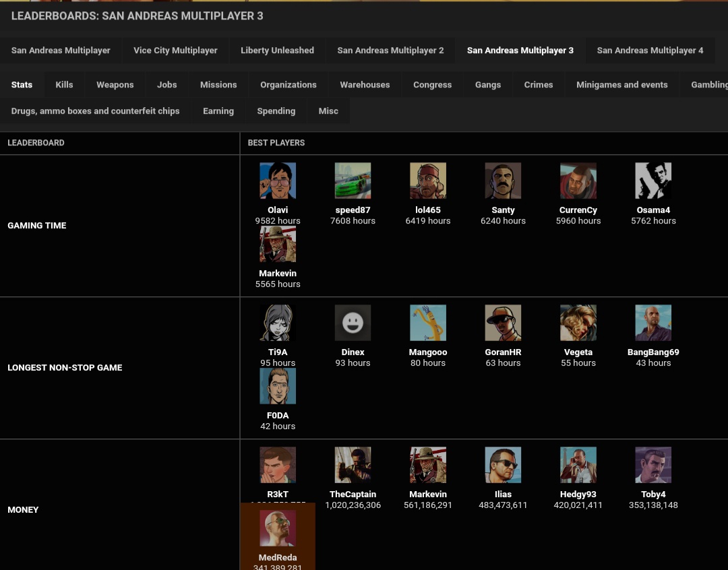
Task: Click the MONEY leaderboard label
Action: [23, 509]
